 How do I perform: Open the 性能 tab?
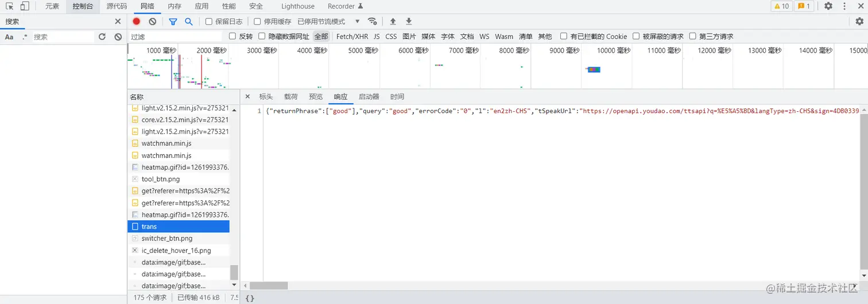[x=228, y=6]
